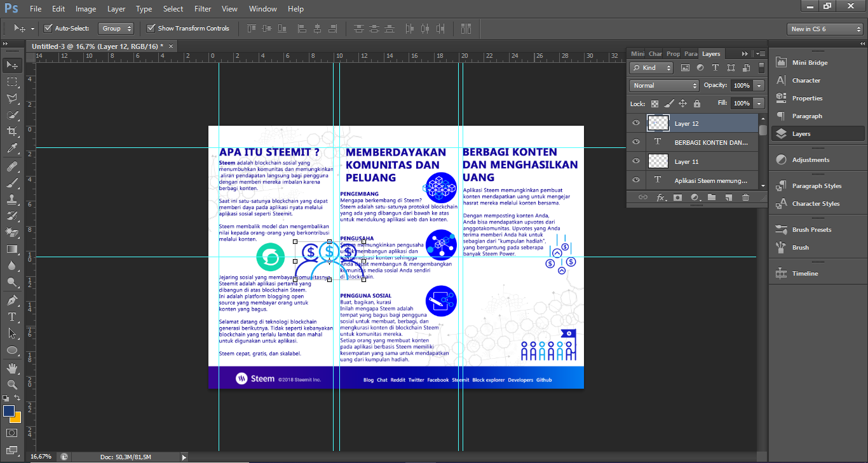Open the Filter menu
The image size is (868, 463).
(203, 9)
